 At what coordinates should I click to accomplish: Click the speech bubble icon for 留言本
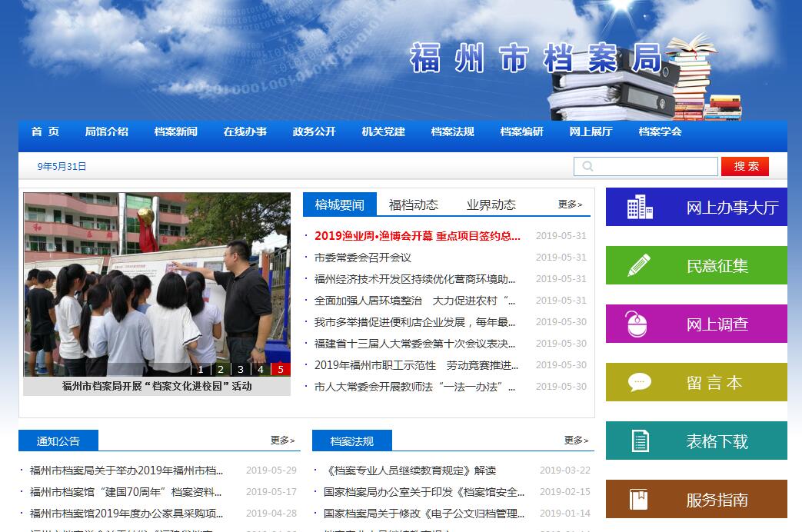[639, 382]
